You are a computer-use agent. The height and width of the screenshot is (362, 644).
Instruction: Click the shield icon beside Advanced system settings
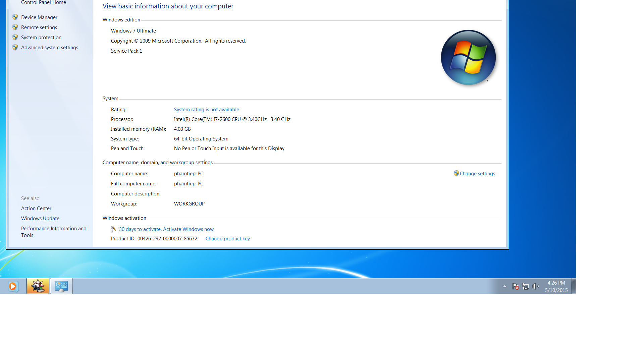[x=15, y=47]
